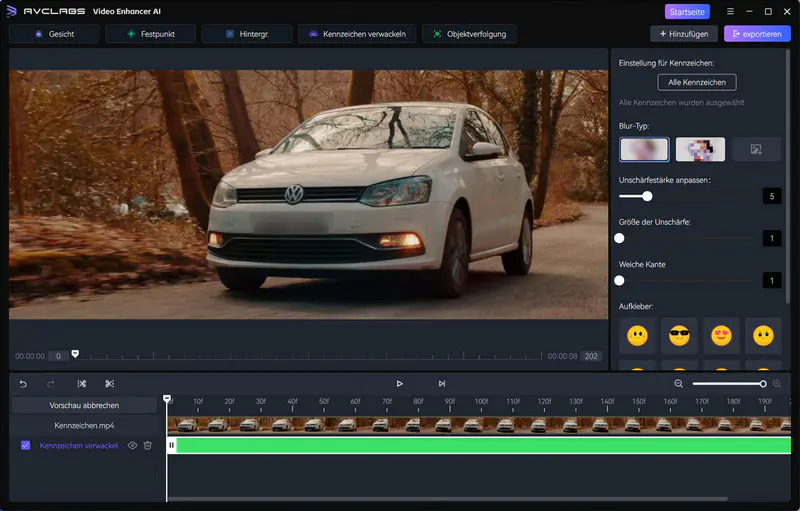Click the redo arrow in timeline toolbar
The width and height of the screenshot is (800, 511).
point(51,384)
